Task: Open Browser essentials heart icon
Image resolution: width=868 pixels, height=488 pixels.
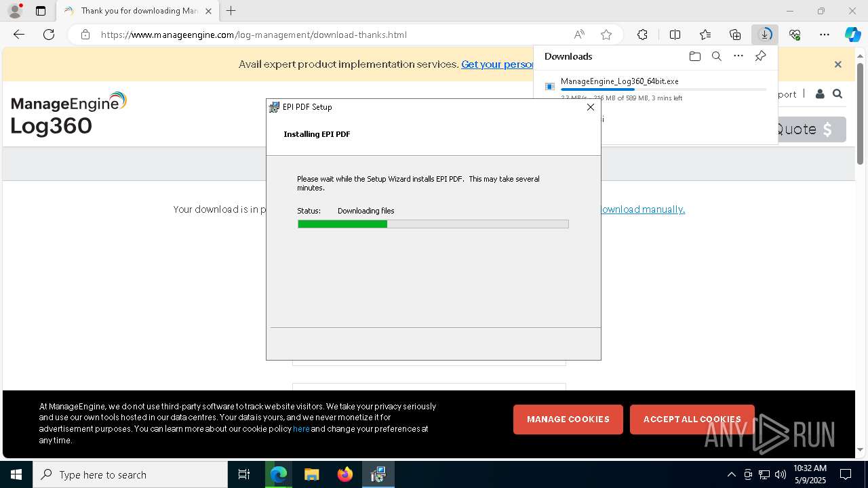Action: 795,35
